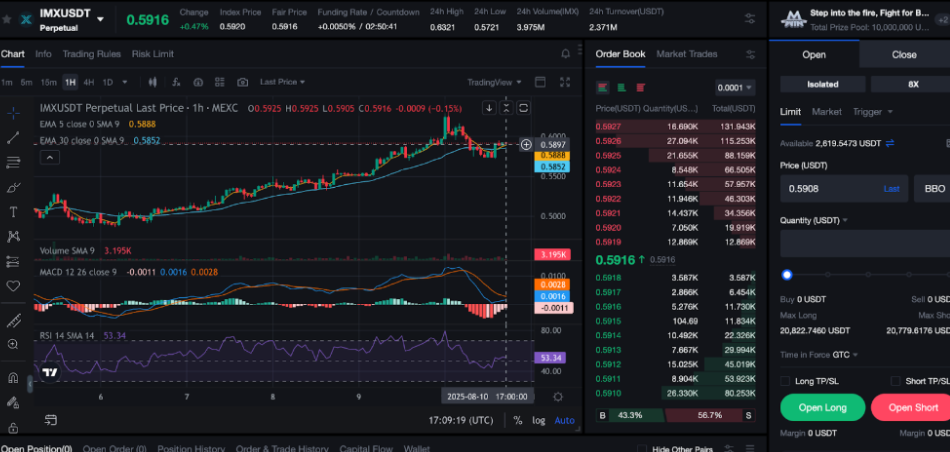Open the candlestick chart style selector

point(153,82)
